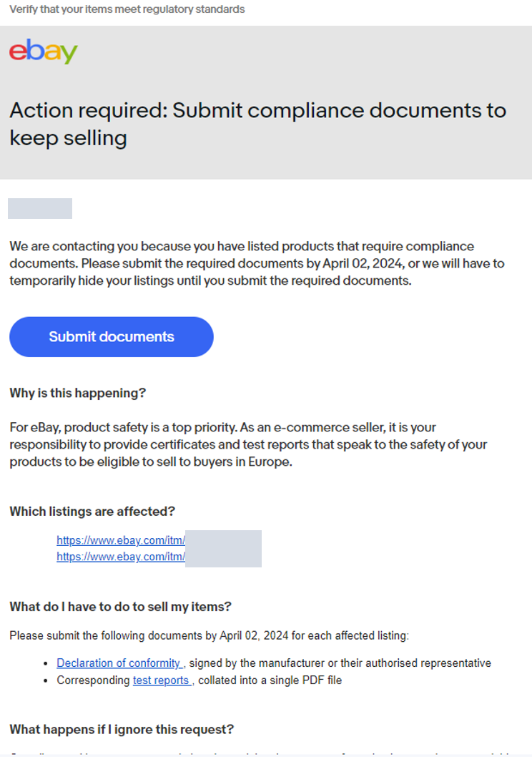Click the 'Which listings are affected?' heading
This screenshot has height=757, width=532.
pos(92,511)
